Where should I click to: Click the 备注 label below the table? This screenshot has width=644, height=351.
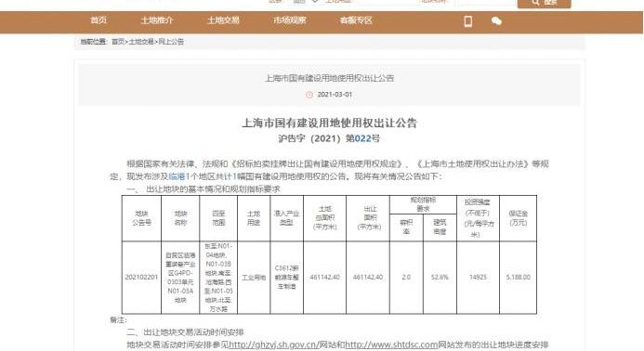[x=118, y=319]
